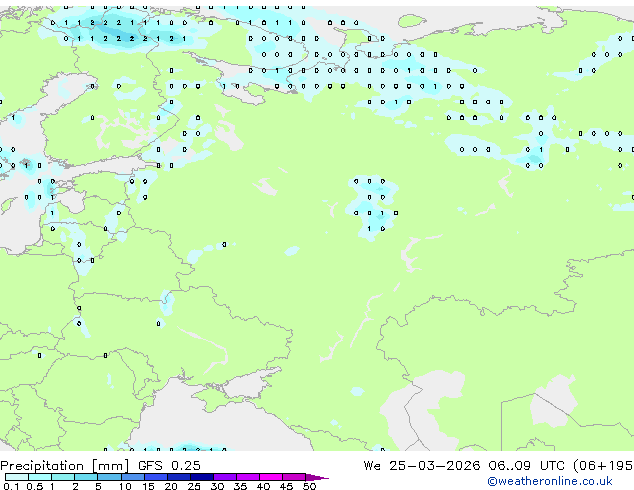Click the '0.5' legend scale label
634x490 pixels.
pyautogui.click(x=35, y=486)
